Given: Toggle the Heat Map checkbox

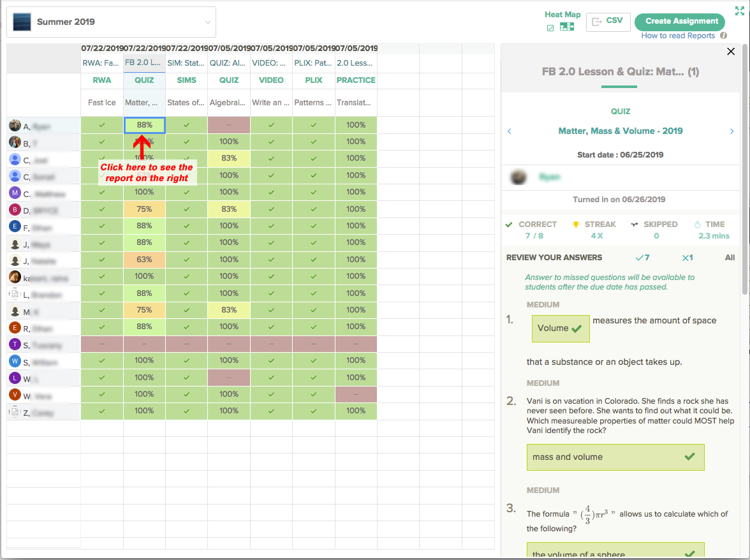Looking at the screenshot, I should pyautogui.click(x=550, y=27).
